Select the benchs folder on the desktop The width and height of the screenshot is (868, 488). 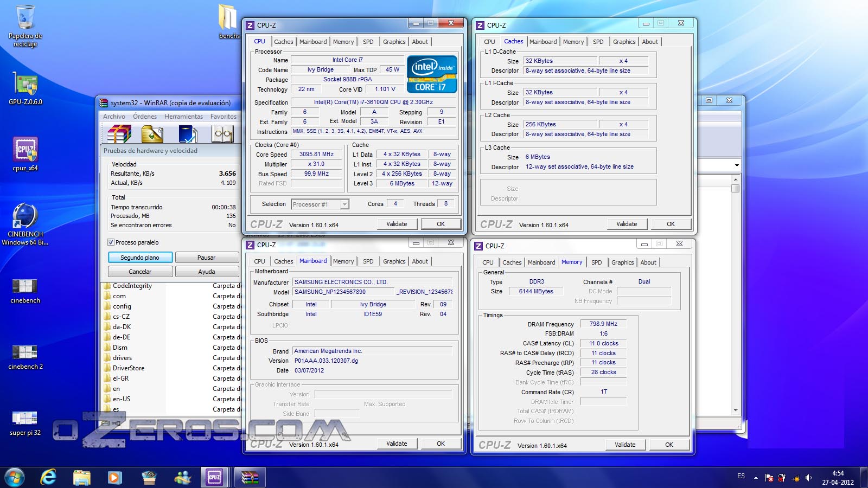228,22
